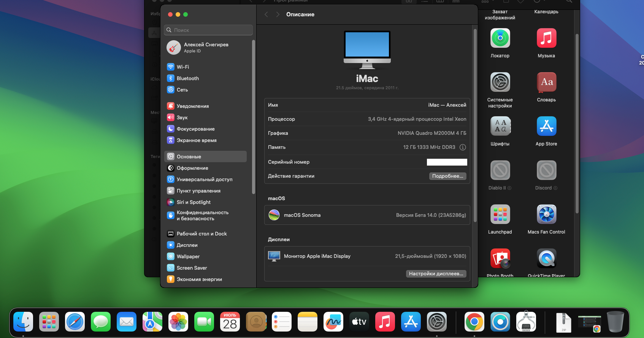Open Calendar from the Dock

tap(230, 322)
